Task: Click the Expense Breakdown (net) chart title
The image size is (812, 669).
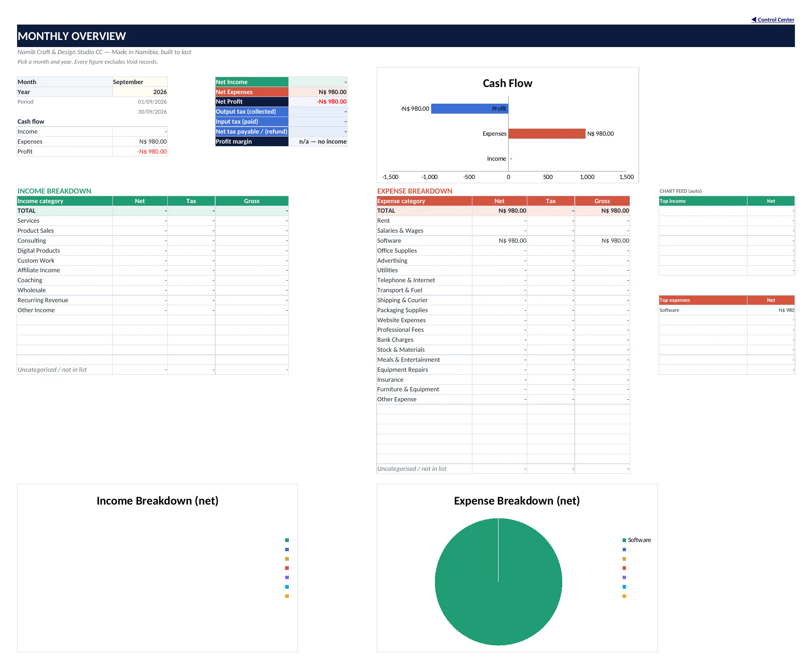Action: tap(517, 501)
